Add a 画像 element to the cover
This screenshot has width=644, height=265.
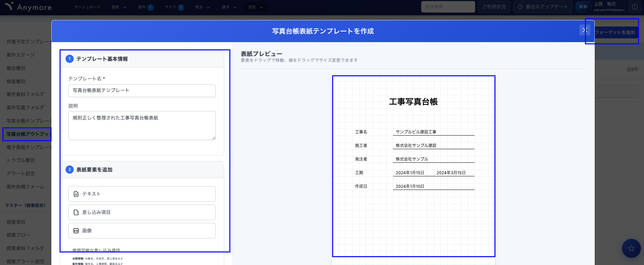tap(142, 231)
